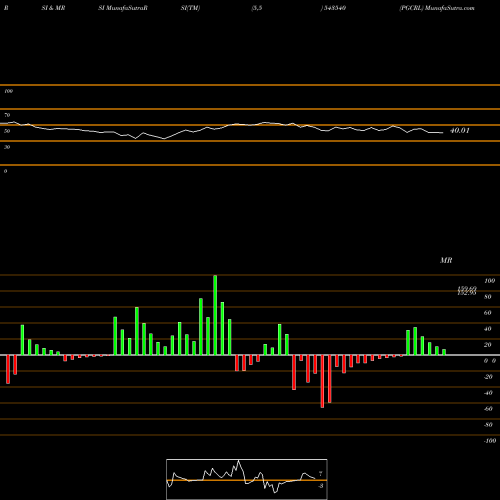Click the RSI axis label '50'
Image resolution: width=500 pixels, height=500 pixels.
(7, 131)
